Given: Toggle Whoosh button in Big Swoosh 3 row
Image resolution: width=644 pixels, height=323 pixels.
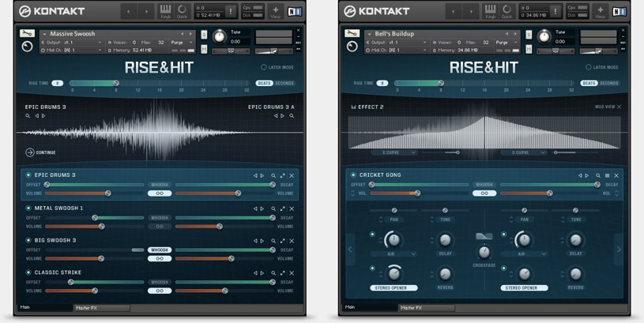Looking at the screenshot, I should click(x=160, y=250).
